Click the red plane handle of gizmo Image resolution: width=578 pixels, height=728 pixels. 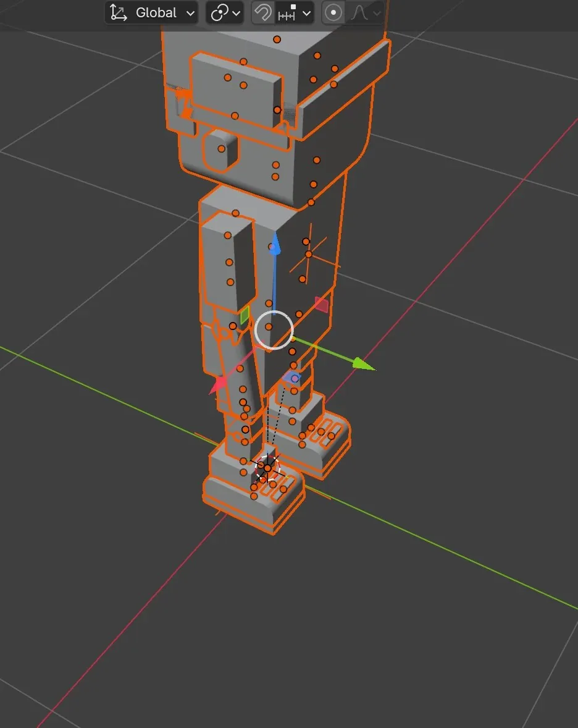(x=322, y=305)
